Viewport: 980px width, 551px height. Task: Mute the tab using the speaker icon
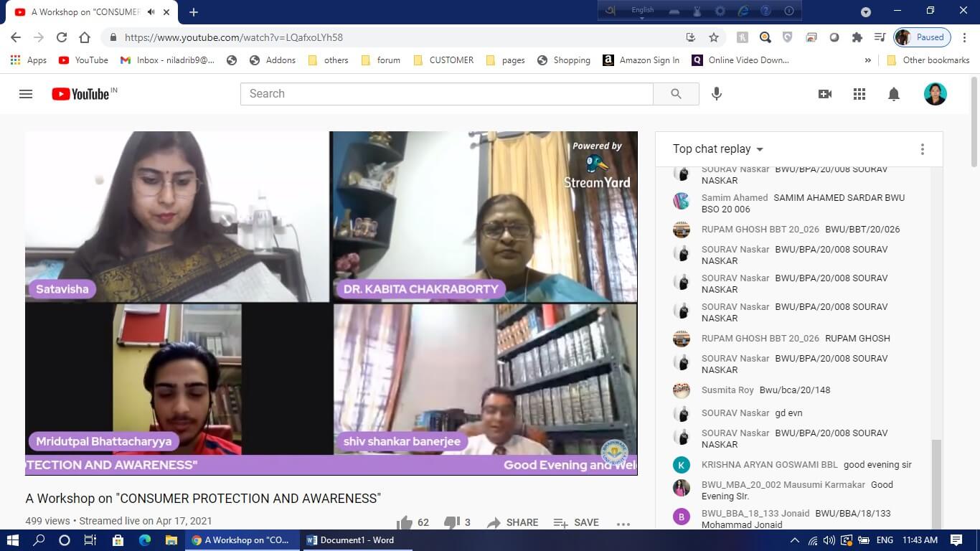coord(151,12)
